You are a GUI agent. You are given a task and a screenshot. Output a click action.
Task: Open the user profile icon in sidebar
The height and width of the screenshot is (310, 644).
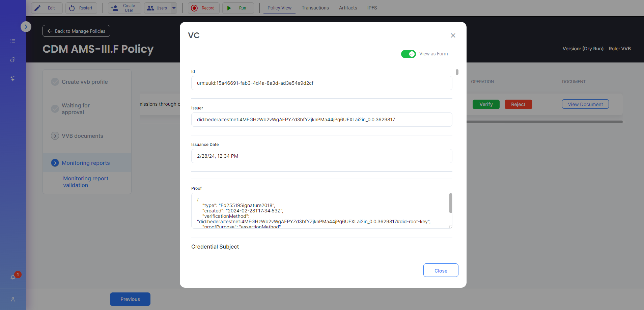click(x=13, y=299)
